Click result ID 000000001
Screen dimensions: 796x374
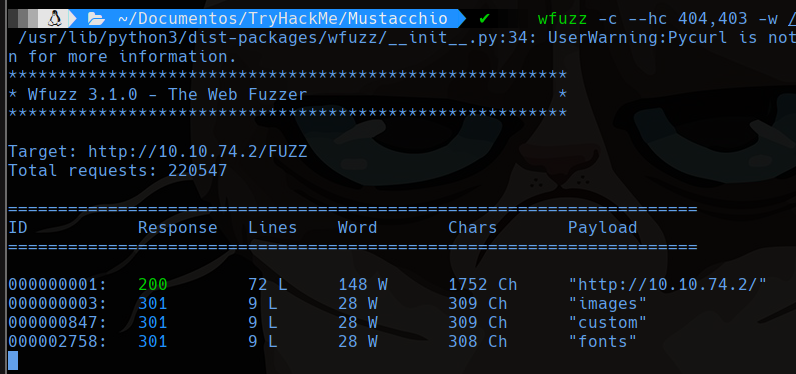tap(58, 285)
